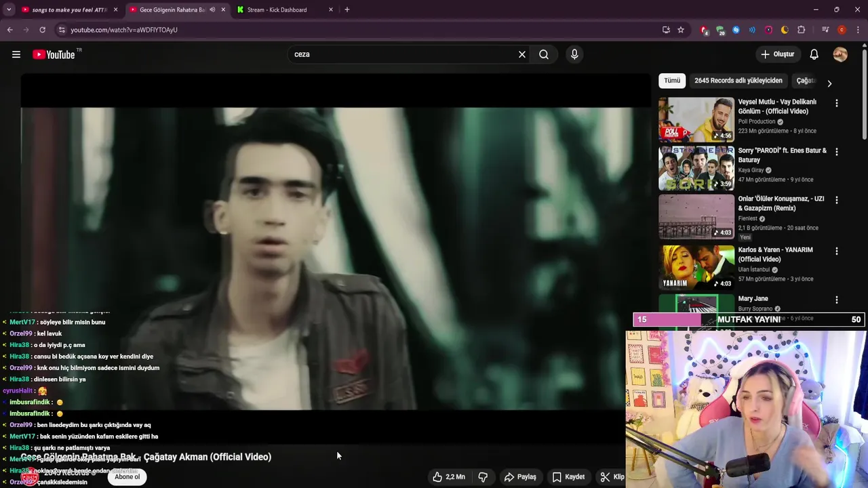The width and height of the screenshot is (868, 488).
Task: Install app icon in the address bar
Action: 666,30
